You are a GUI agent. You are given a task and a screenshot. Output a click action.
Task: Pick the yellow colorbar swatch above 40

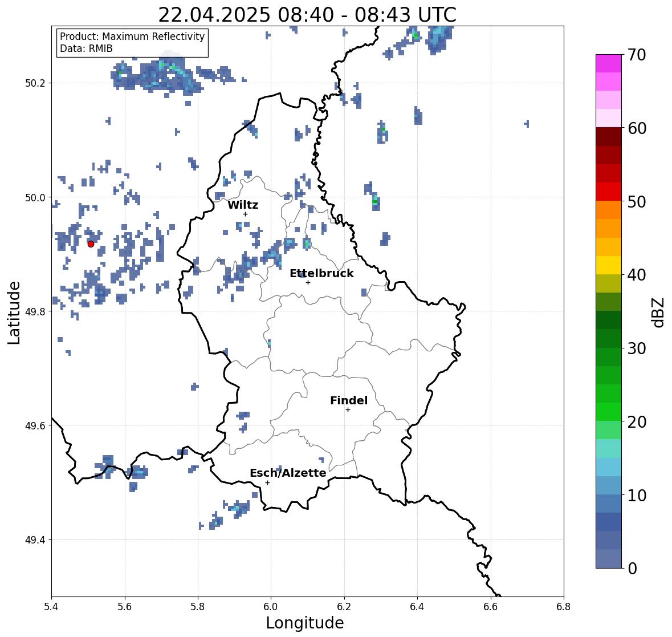[609, 265]
